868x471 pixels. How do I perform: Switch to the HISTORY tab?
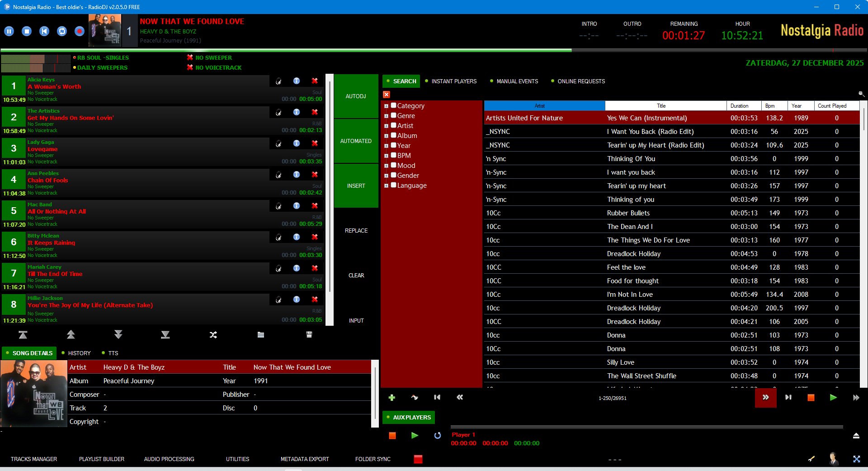pos(79,353)
